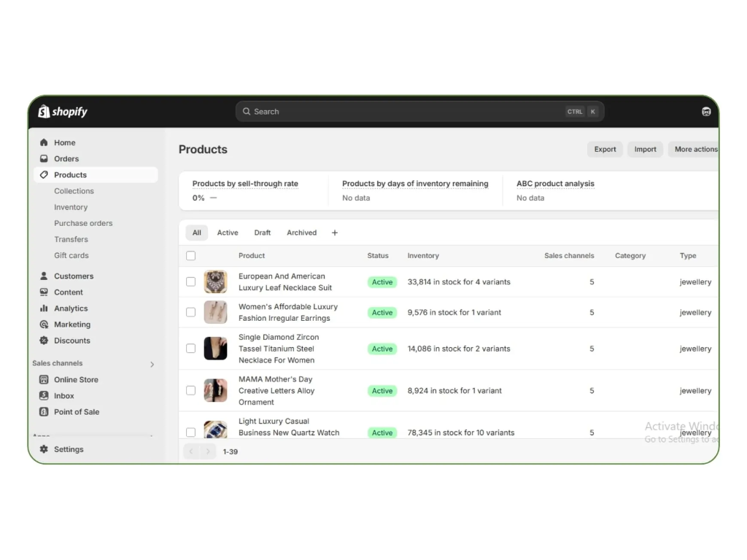Click the Content icon in sidebar
Screen dimensions: 747x560
pyautogui.click(x=44, y=292)
